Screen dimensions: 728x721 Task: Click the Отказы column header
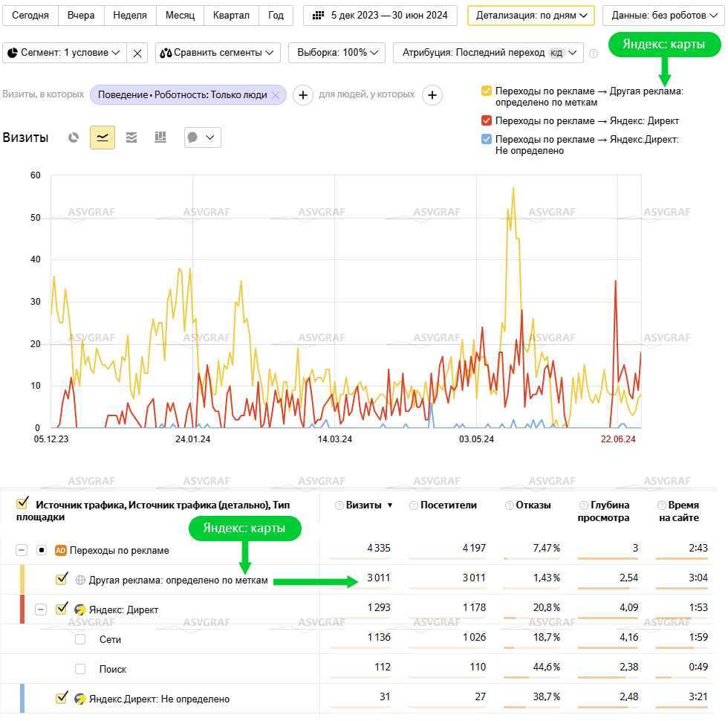[x=533, y=505]
